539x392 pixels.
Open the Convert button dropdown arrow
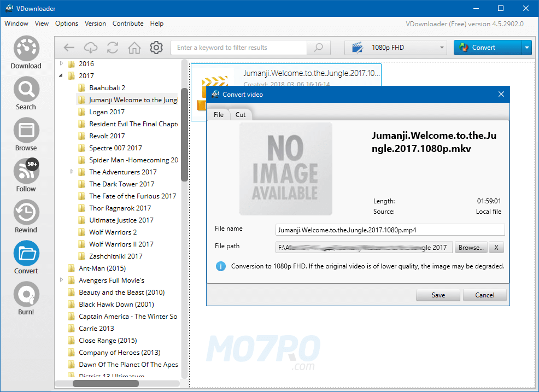click(526, 48)
